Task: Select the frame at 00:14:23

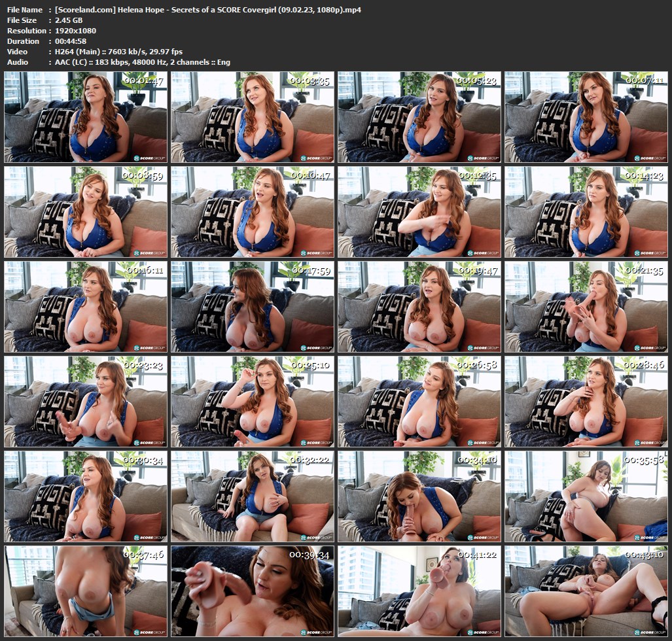Action: [586, 212]
